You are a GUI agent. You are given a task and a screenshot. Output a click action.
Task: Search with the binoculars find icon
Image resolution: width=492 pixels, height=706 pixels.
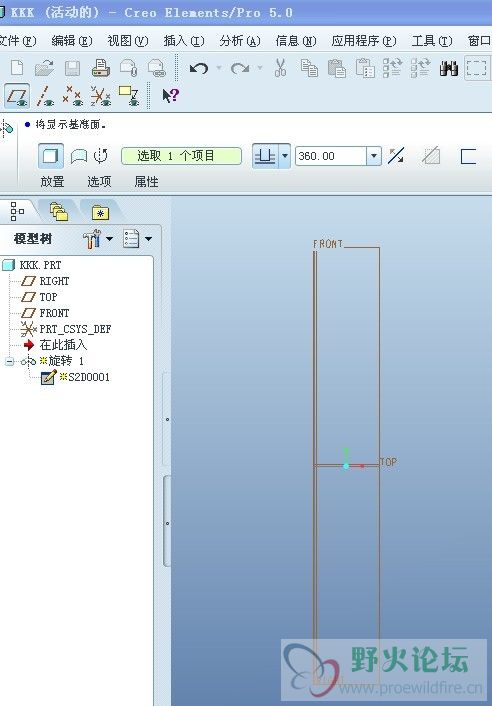click(449, 68)
